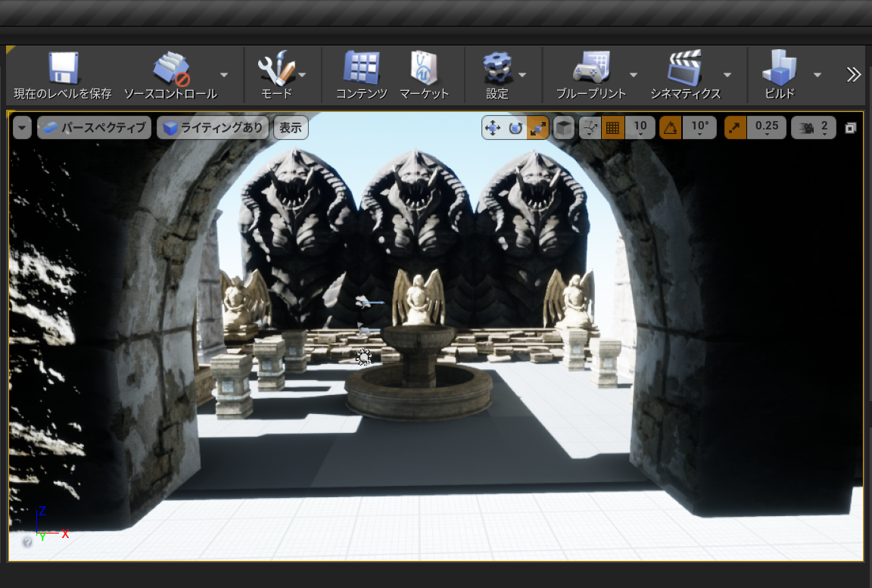The image size is (872, 588).
Task: Open scale snap value 0.25 menu
Action: (x=766, y=128)
